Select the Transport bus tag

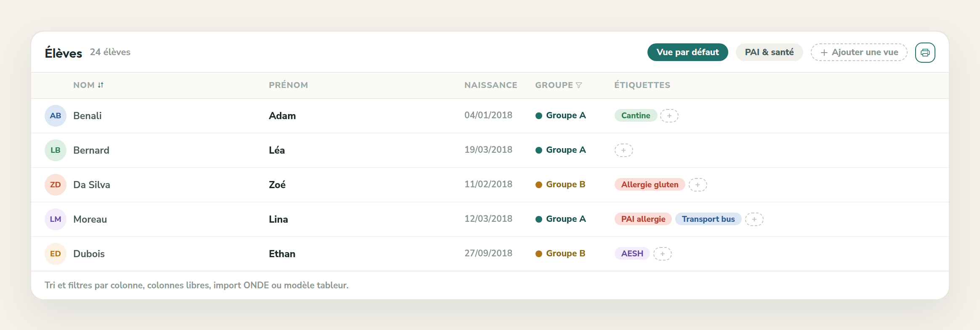pos(708,219)
